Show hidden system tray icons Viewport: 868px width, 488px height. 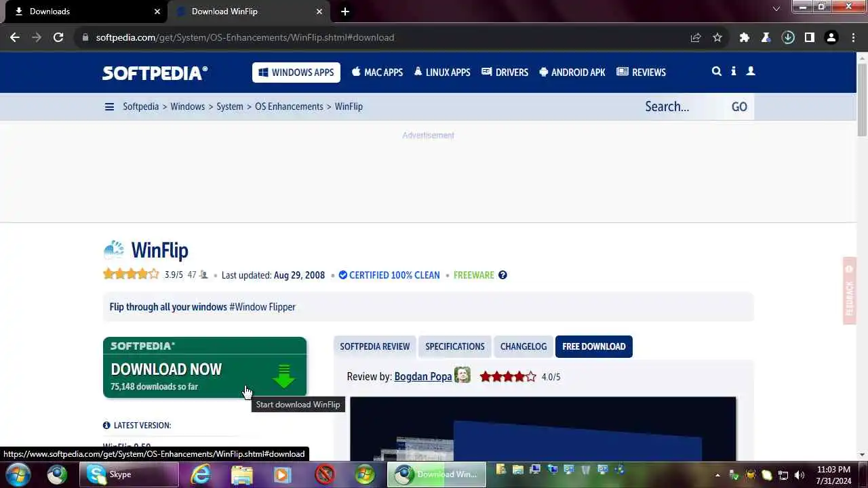pos(717,475)
